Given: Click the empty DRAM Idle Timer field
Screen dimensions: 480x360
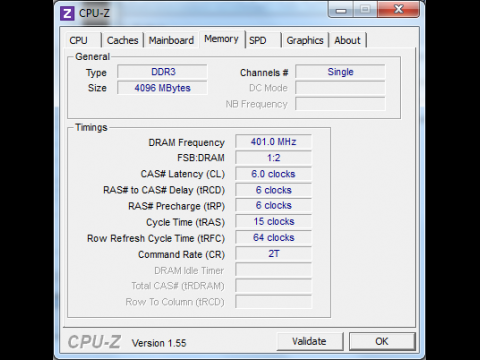Looking at the screenshot, I should [x=273, y=270].
